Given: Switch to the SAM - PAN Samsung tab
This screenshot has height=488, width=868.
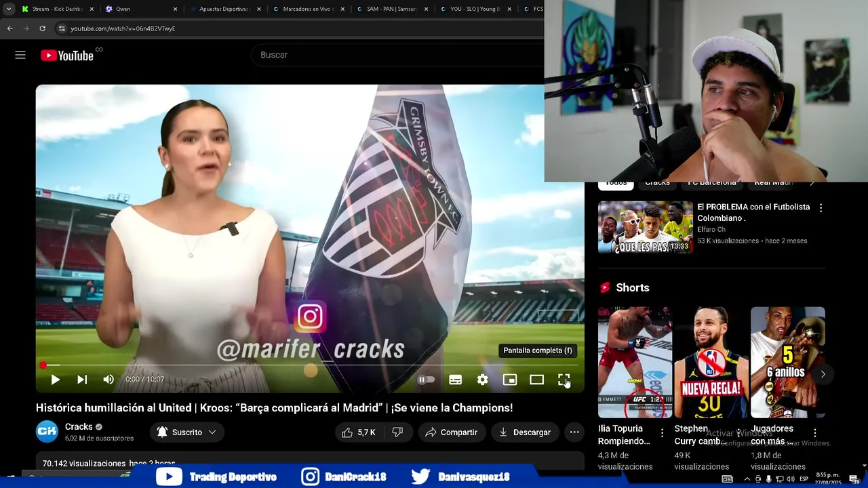Looking at the screenshot, I should click(x=392, y=9).
